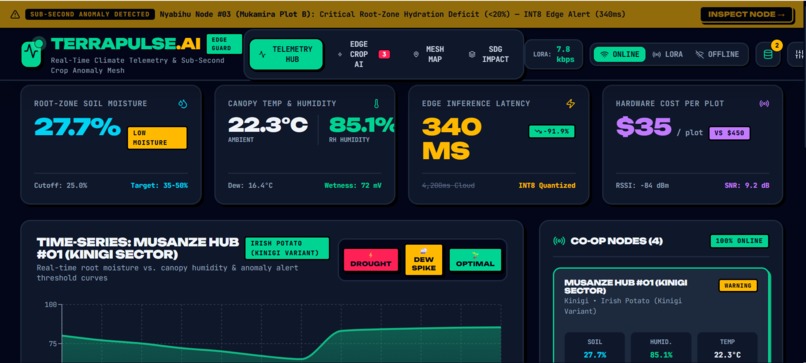Viewport: 806px width, 363px height.
Task: Open the SDG Impact tab
Action: pos(489,55)
